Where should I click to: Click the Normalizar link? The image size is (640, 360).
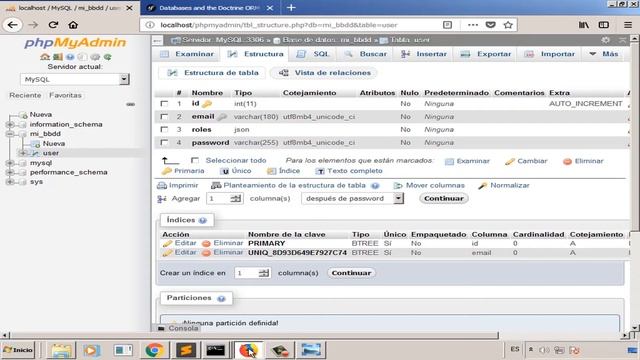(x=504, y=185)
